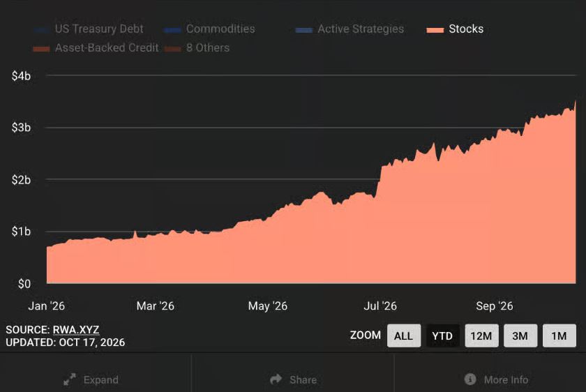Select the 1M zoom range
The height and width of the screenshot is (392, 586).
(559, 336)
